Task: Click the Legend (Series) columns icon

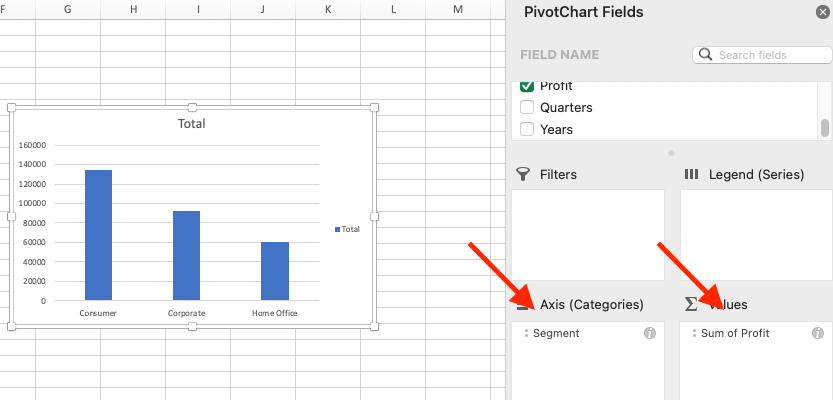Action: 691,174
